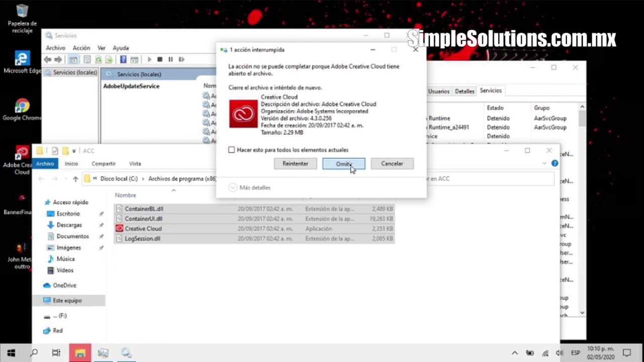Open the Acción menu in Servicios window
Image resolution: width=644 pixels, height=362 pixels.
[x=81, y=48]
